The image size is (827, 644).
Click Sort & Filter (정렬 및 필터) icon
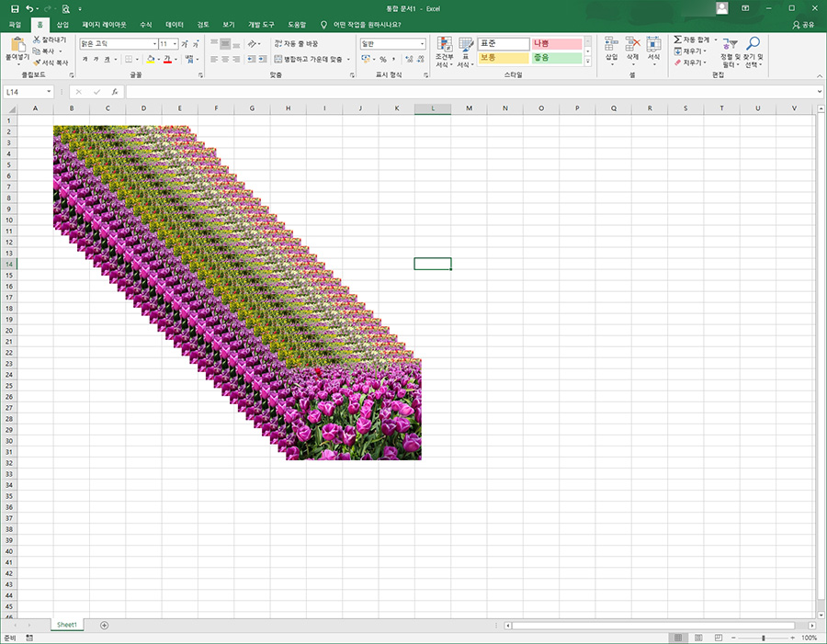730,44
